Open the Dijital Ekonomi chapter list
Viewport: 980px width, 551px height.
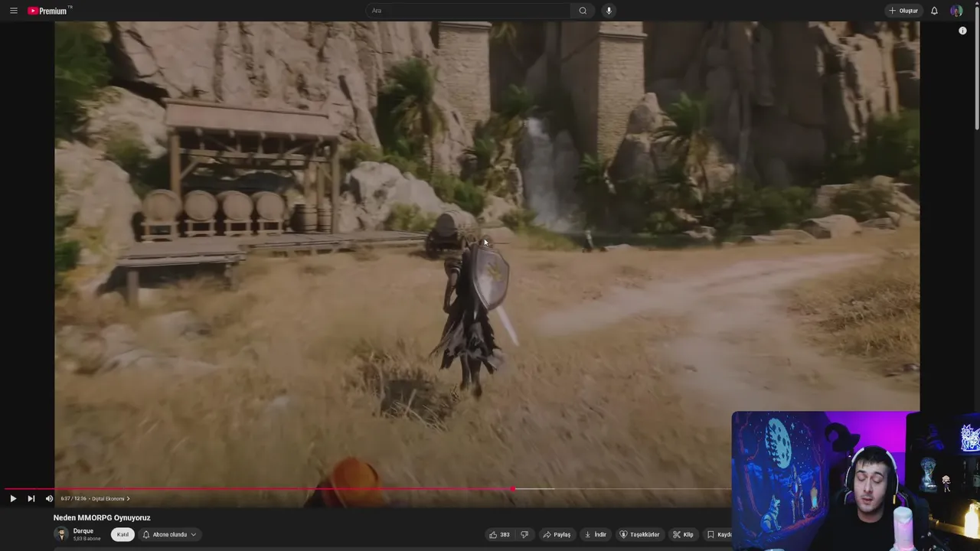tap(111, 499)
